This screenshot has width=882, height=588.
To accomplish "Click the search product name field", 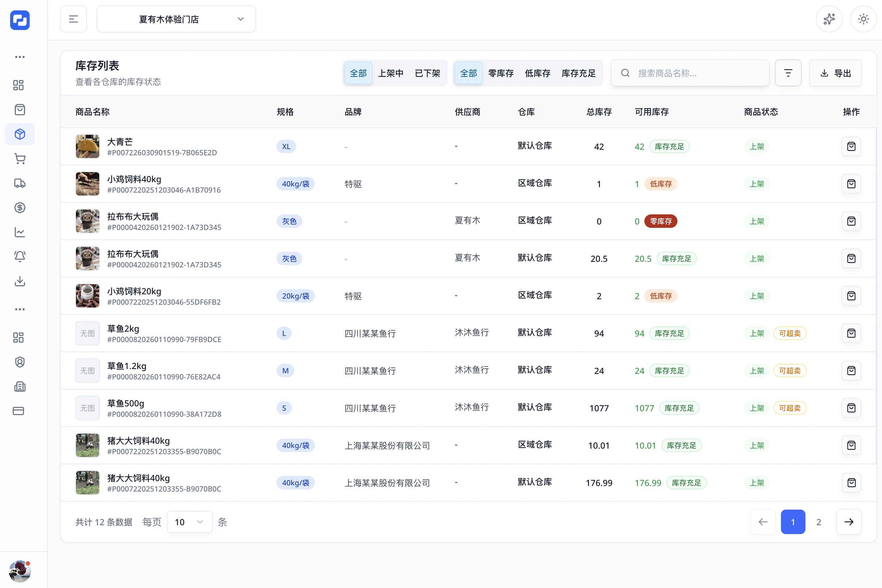I will 690,73.
